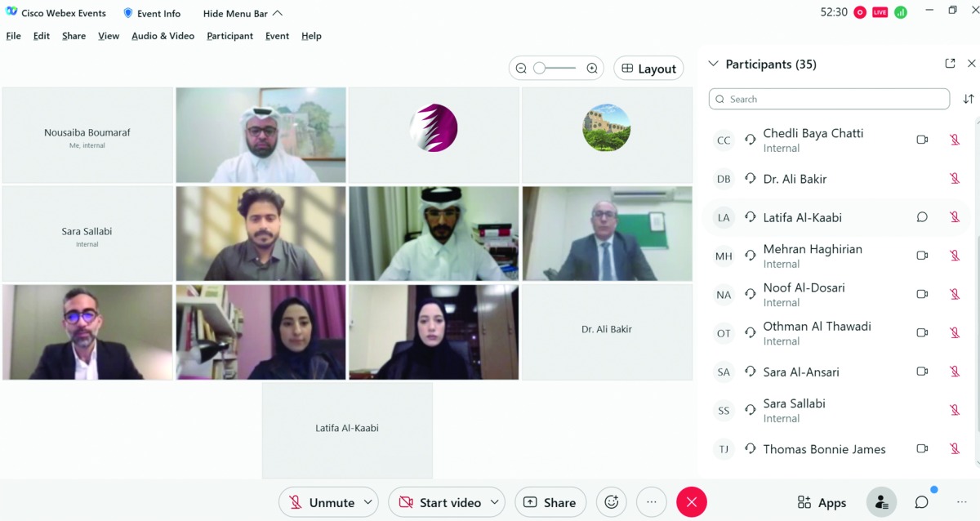Open the reactions emoji picker
The height and width of the screenshot is (521, 980).
click(611, 502)
